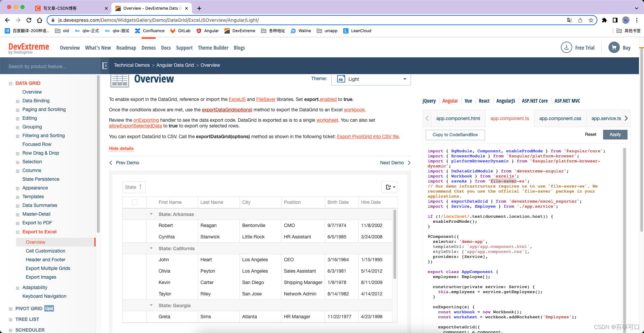Open the grid export button icon

point(389,187)
